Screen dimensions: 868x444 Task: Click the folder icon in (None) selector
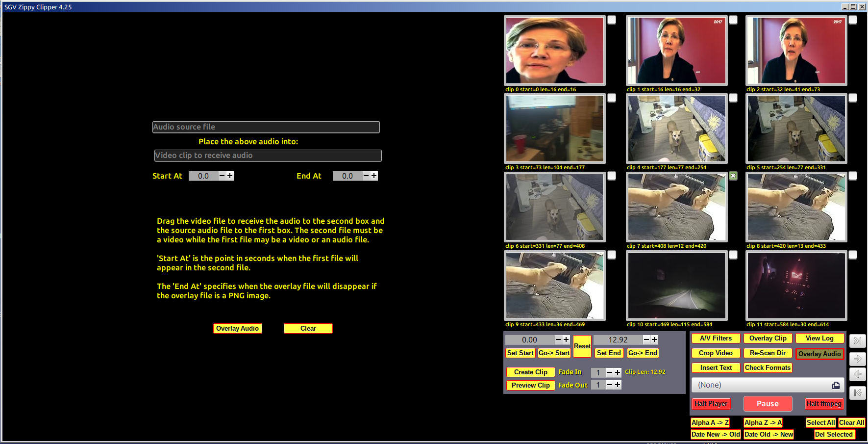pyautogui.click(x=836, y=385)
